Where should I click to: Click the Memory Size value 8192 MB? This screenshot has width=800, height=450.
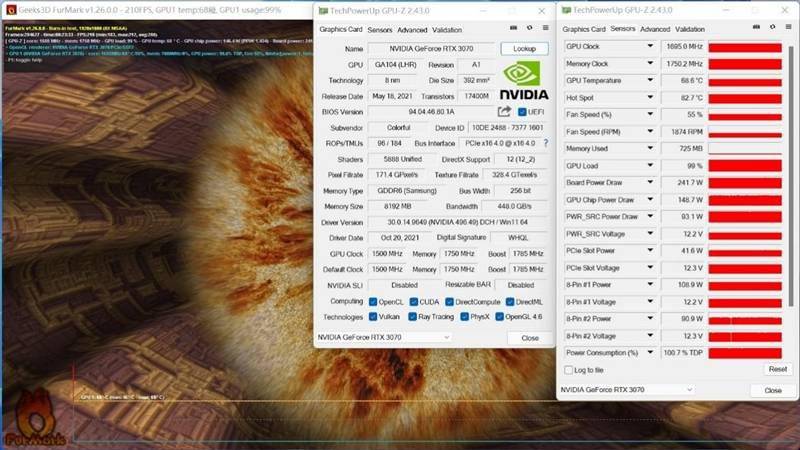[397, 206]
